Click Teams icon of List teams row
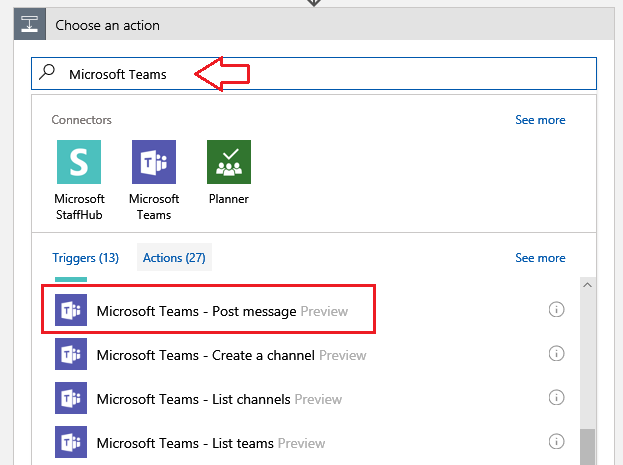Image resolution: width=623 pixels, height=465 pixels. point(71,442)
